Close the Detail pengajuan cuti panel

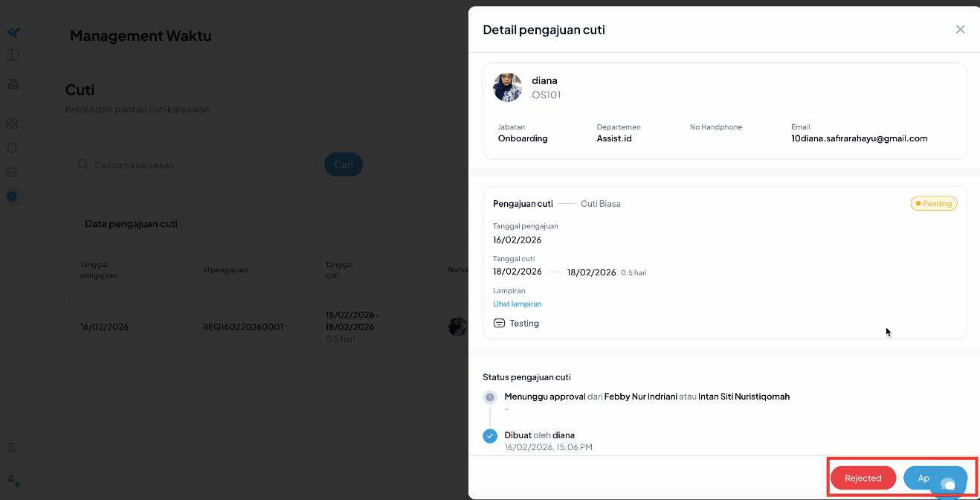coord(960,30)
